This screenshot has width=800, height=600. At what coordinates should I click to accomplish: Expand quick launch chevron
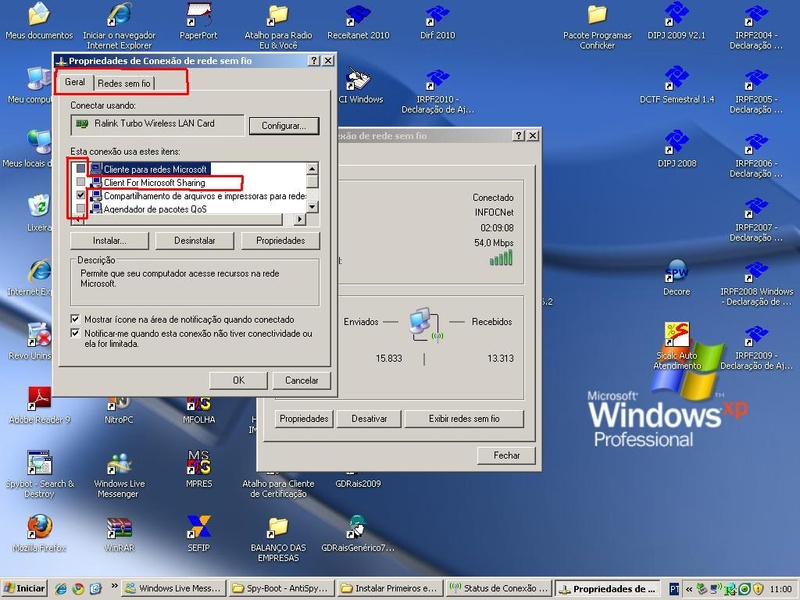(x=115, y=586)
